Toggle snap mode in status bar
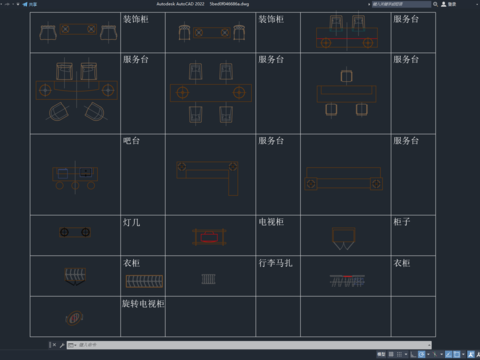480x360 pixels. coord(399,354)
